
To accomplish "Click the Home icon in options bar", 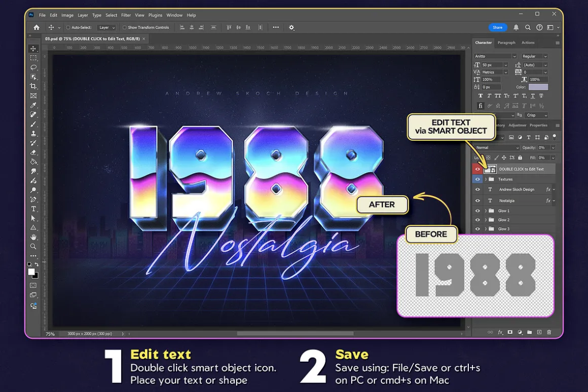I will (36, 27).
